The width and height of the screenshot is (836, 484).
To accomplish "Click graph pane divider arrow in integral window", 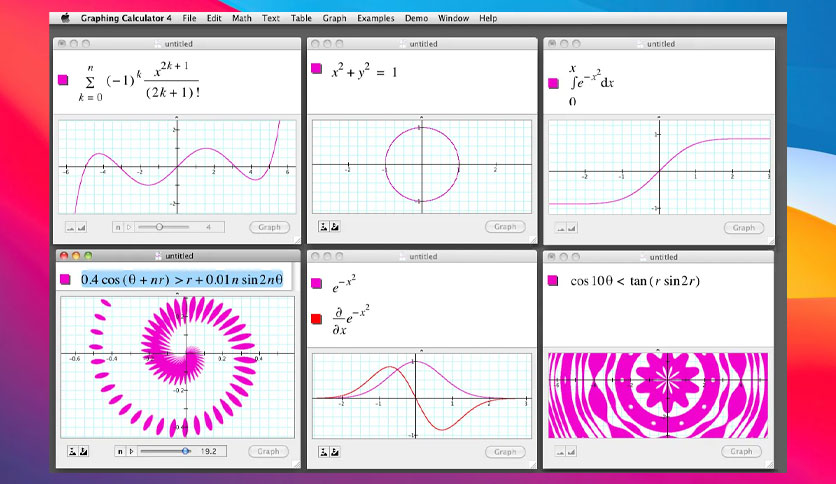I will (659, 117).
